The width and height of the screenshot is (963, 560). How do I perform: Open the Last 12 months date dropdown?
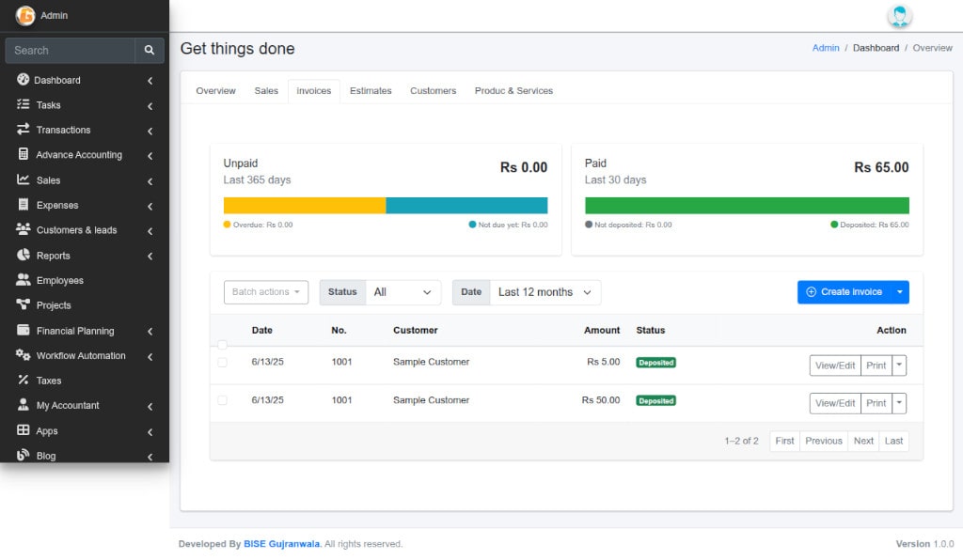pyautogui.click(x=545, y=292)
